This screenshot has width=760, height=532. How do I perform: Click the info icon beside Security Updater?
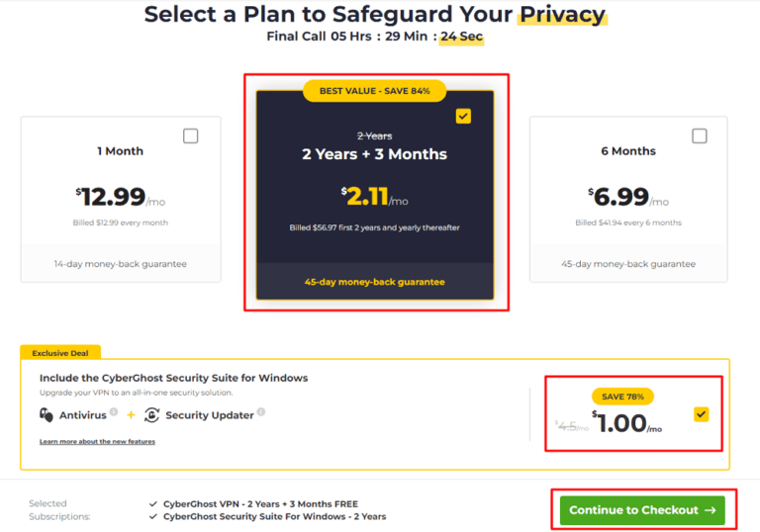(261, 412)
